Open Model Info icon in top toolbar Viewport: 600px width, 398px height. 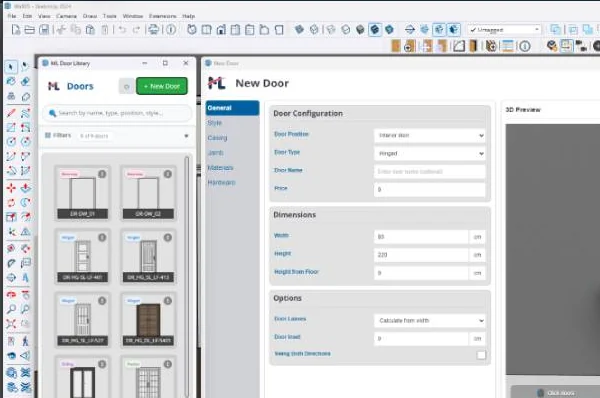171,29
